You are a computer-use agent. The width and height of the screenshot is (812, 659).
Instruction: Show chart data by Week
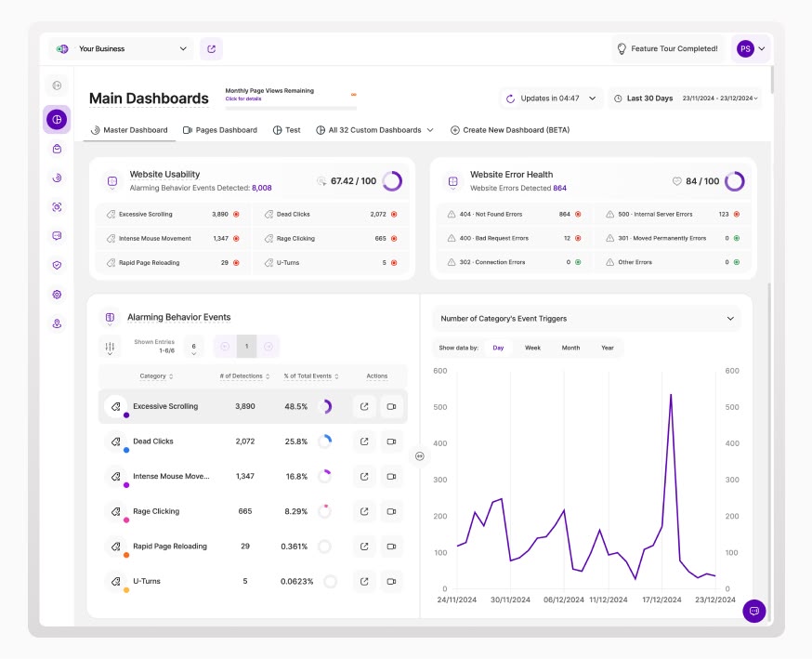pos(532,348)
